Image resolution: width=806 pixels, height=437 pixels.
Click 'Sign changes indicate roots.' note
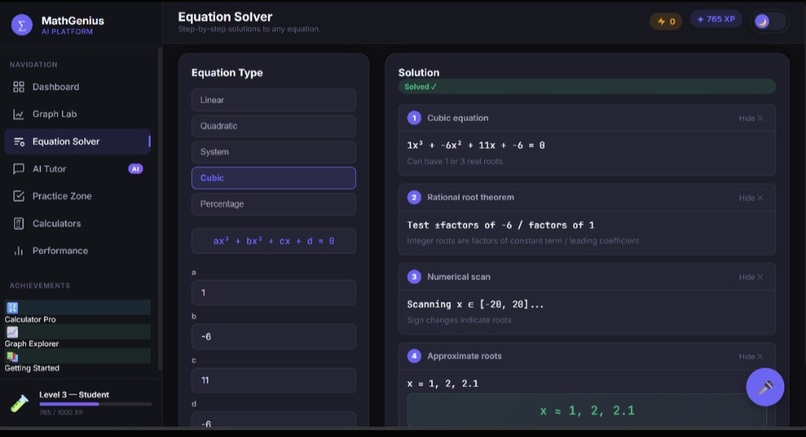pyautogui.click(x=460, y=320)
